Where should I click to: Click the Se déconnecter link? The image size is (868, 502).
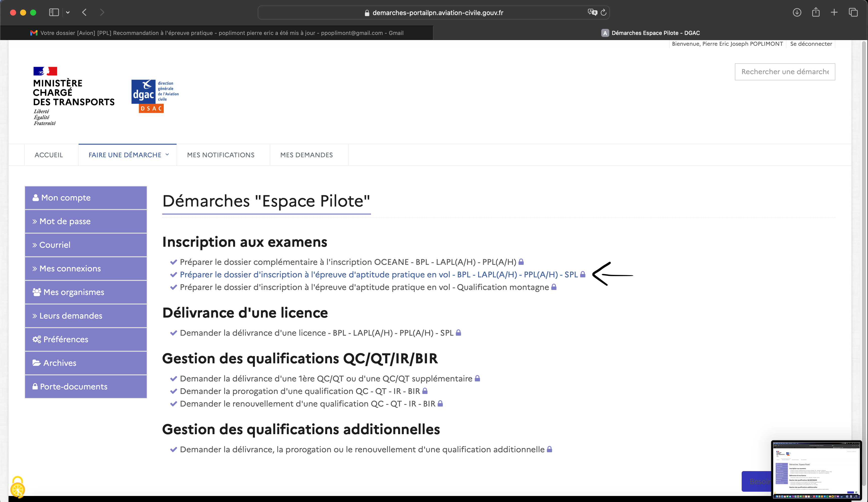[x=811, y=44]
